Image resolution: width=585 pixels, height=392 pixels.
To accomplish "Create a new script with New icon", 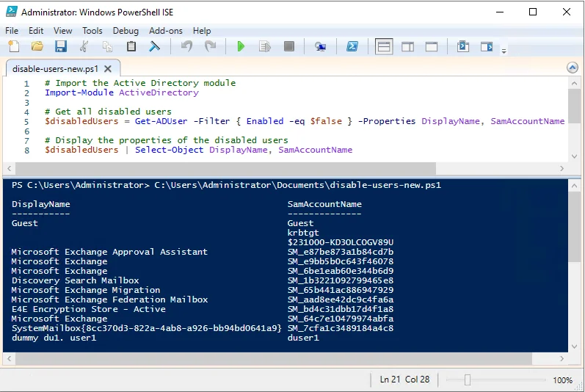I will 14,47.
